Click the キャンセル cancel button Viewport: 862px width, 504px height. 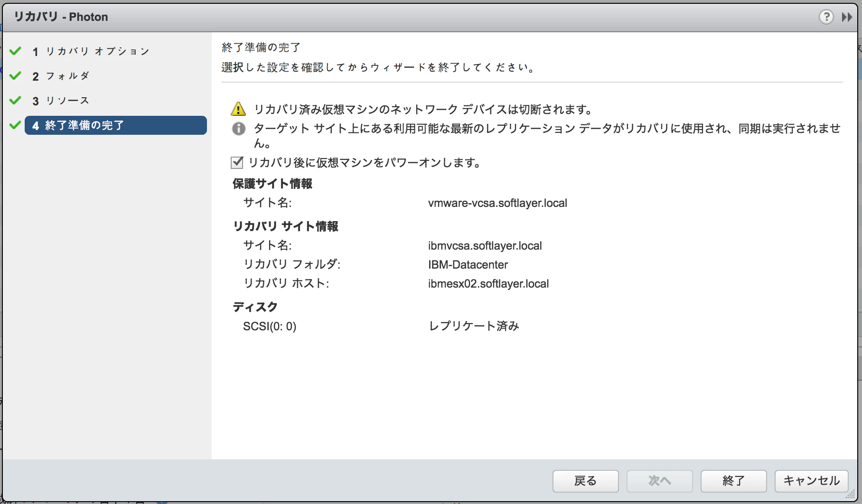tap(812, 481)
